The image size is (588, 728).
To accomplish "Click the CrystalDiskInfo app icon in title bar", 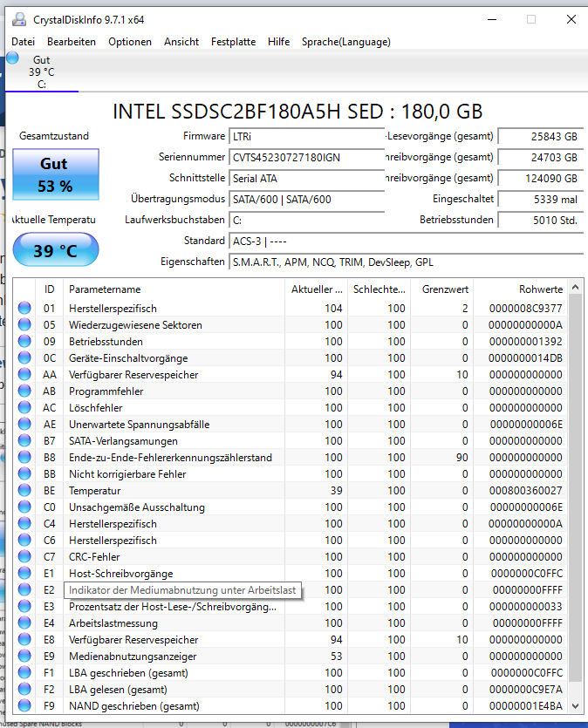I will pyautogui.click(x=19, y=19).
